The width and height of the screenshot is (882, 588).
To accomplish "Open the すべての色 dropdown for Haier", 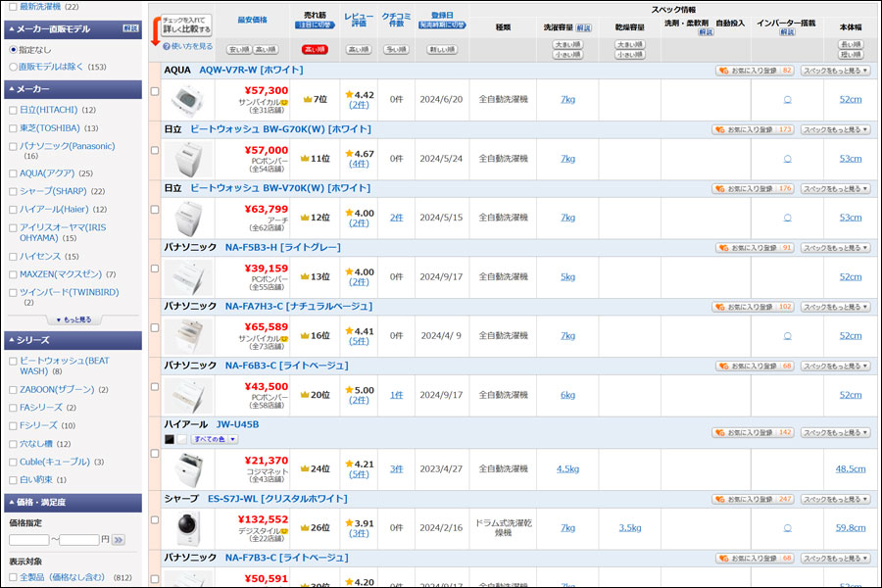I will coord(215,439).
